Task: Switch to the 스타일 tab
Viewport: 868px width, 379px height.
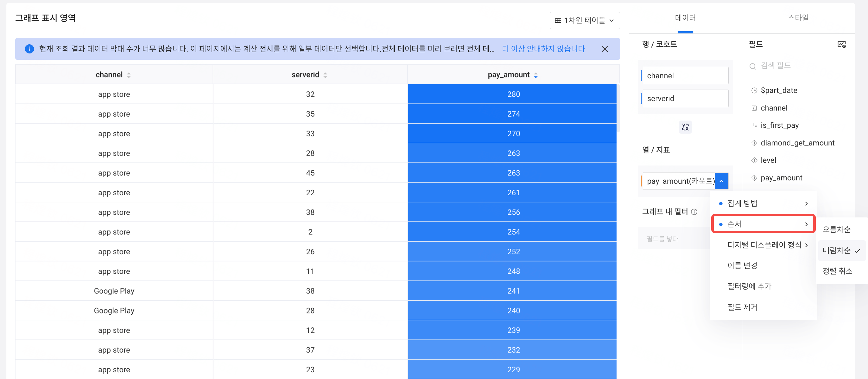Action: coord(798,18)
